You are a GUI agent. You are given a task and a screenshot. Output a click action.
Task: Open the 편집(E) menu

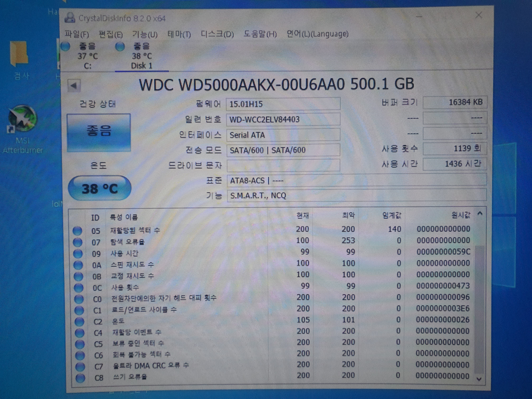coord(111,35)
